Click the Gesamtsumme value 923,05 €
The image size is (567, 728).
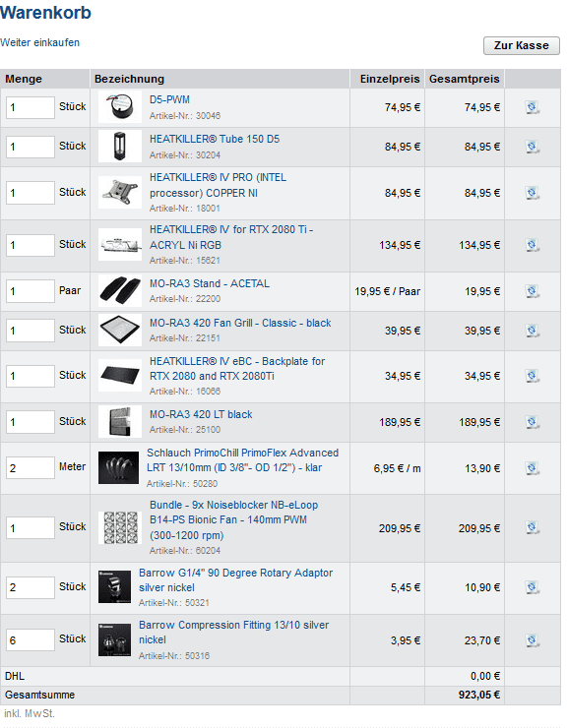coord(479,695)
